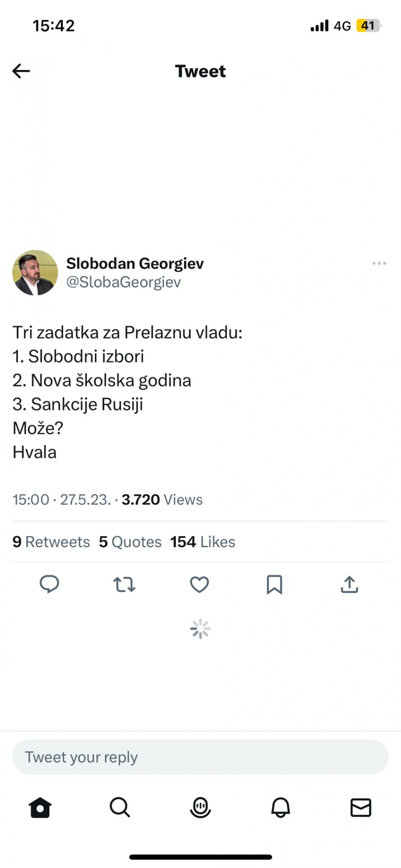401x868 pixels.
Task: Select the @SlobaGeorgiev handle
Action: tap(123, 282)
